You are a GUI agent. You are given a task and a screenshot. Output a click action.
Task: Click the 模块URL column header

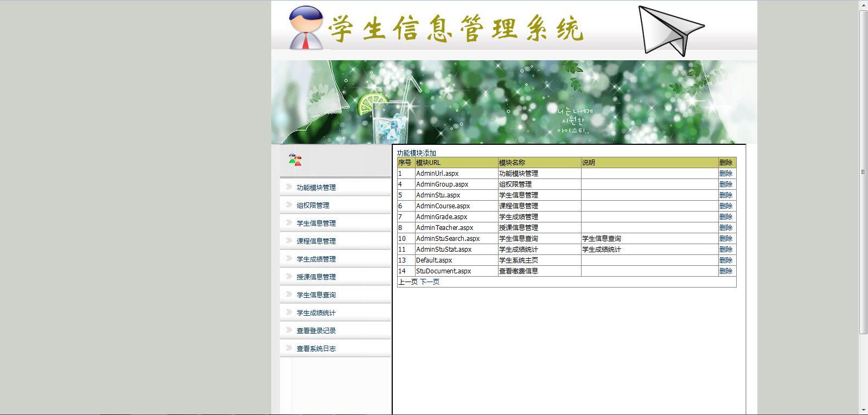tap(456, 163)
